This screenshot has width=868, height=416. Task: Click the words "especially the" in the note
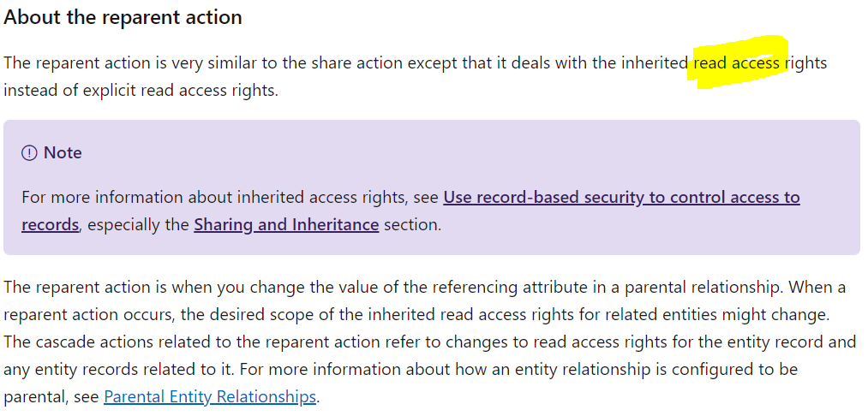[x=139, y=225]
